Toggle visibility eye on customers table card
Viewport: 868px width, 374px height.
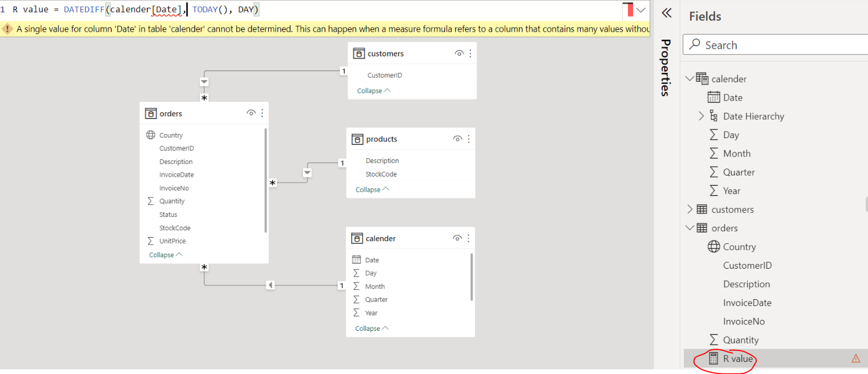click(459, 54)
